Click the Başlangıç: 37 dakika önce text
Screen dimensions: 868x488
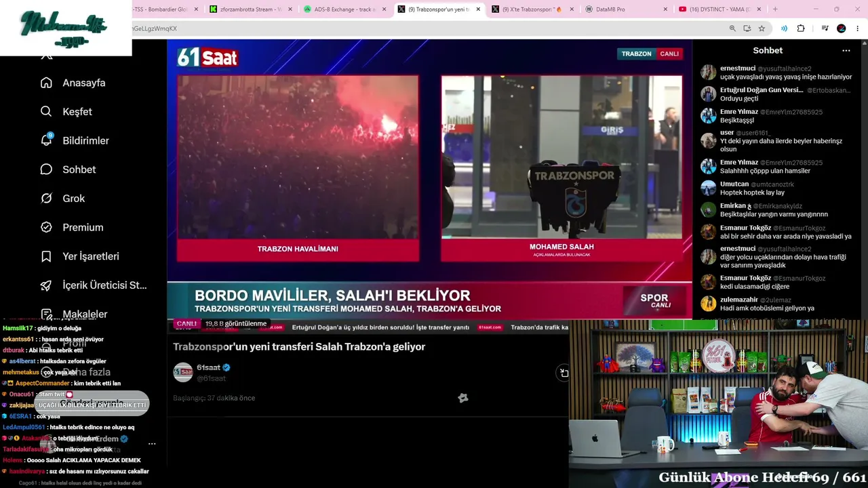coord(214,398)
